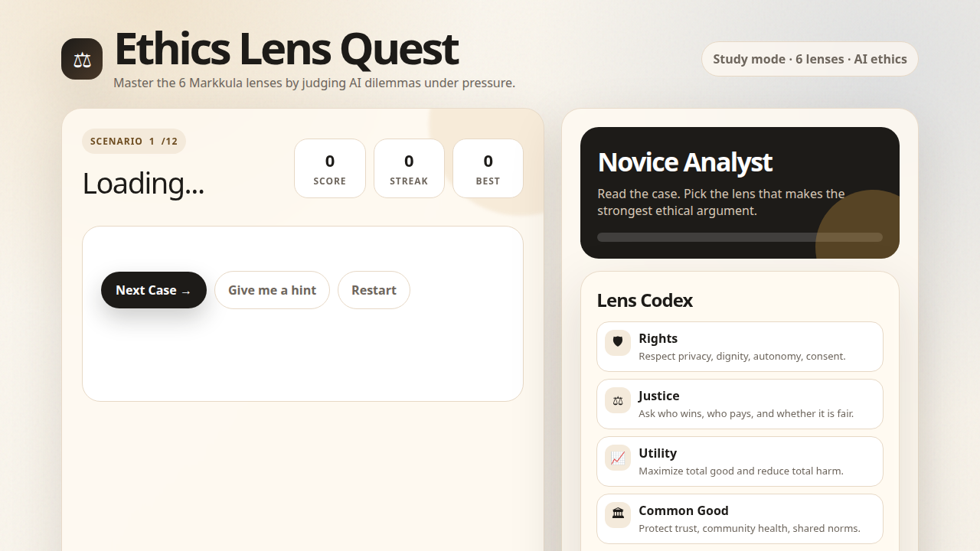This screenshot has height=551, width=980.
Task: Click the Novice Analyst progress bar
Action: click(x=740, y=237)
